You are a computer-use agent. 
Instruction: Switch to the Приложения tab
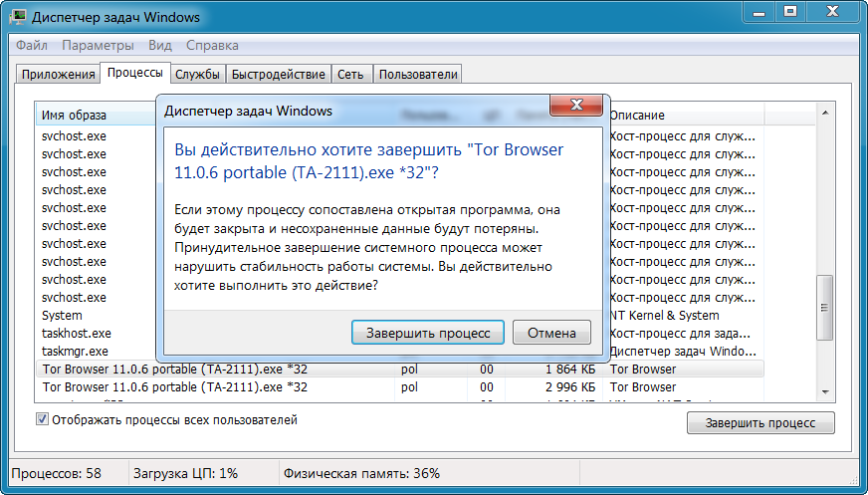click(x=58, y=74)
